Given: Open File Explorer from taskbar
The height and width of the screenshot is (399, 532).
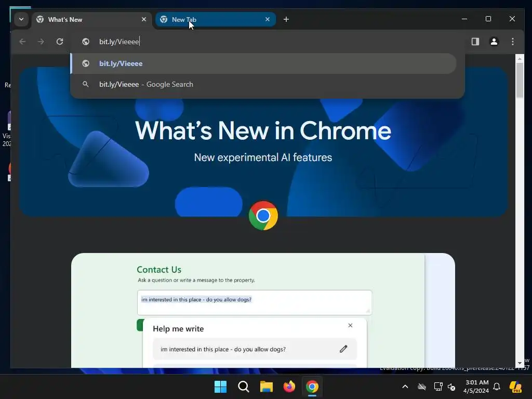Looking at the screenshot, I should point(267,387).
